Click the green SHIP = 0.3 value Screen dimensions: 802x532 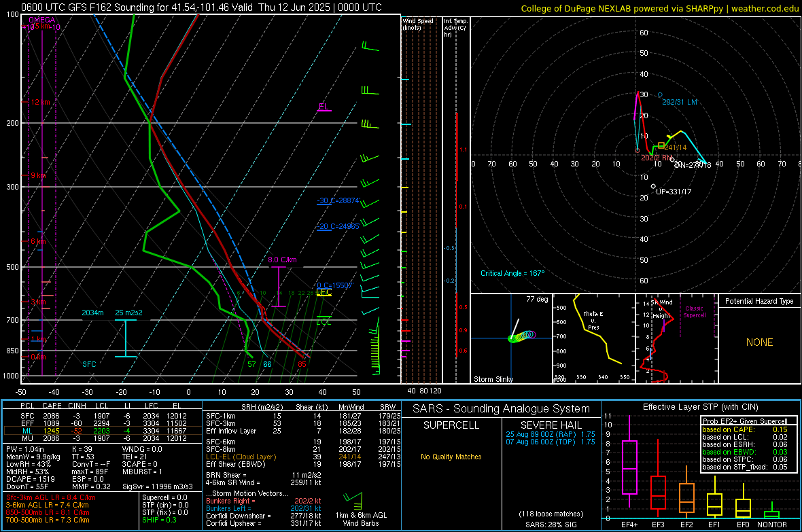click(159, 520)
